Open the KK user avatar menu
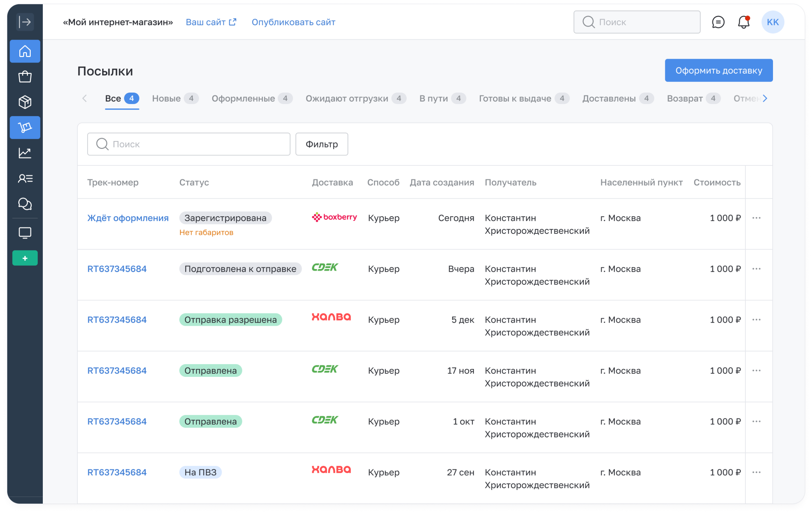The image size is (812, 514). pos(773,22)
